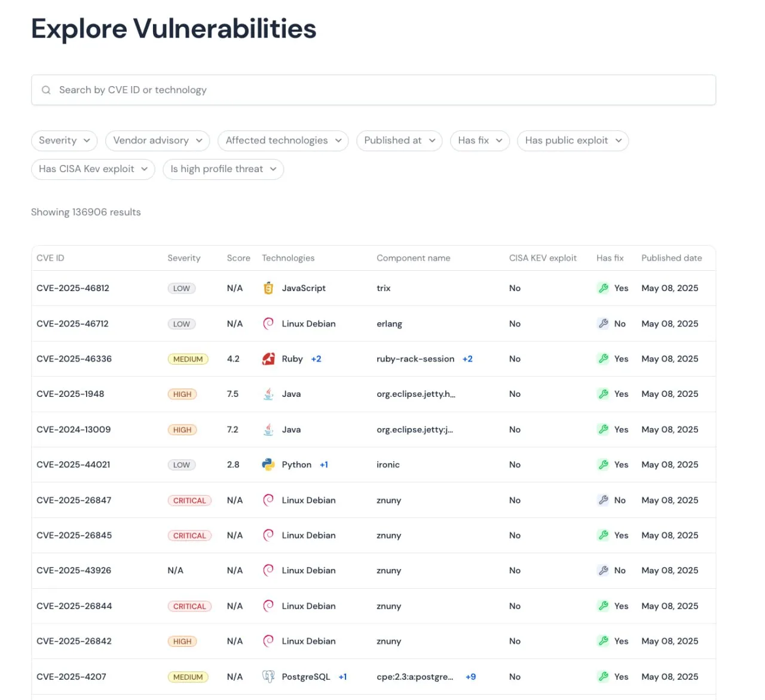This screenshot has height=700, width=765.
Task: Open the Severity filter dropdown
Action: [64, 140]
